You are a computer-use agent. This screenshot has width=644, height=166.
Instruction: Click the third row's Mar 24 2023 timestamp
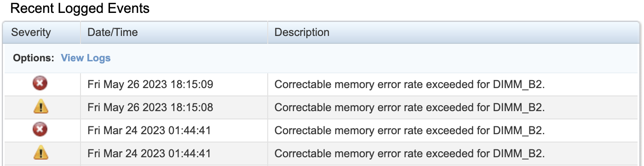click(x=149, y=130)
